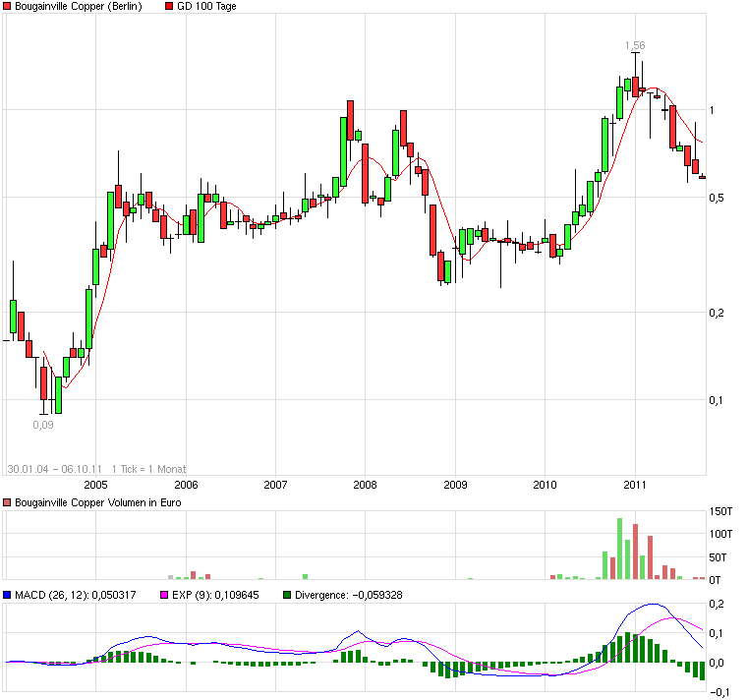The image size is (747, 700).
Task: Click the red Bougainville Copper legend swatch
Action: click(x=7, y=6)
